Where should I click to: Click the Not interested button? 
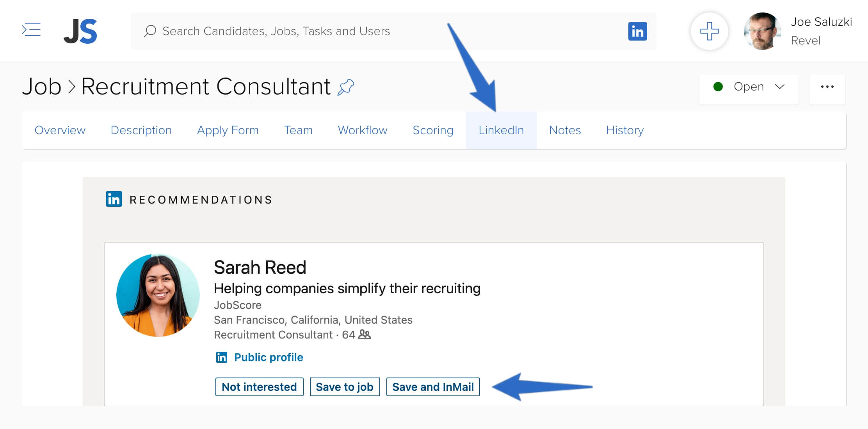point(259,387)
